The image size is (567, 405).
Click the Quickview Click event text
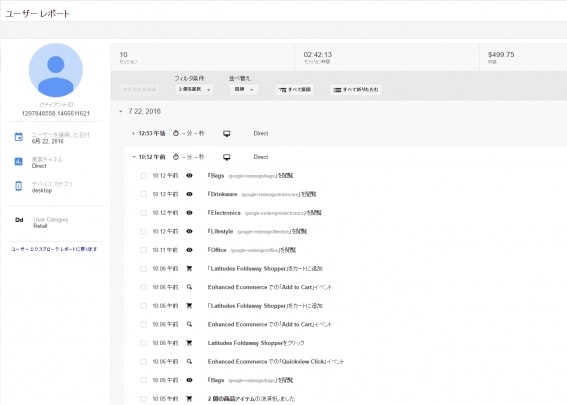[x=276, y=362]
